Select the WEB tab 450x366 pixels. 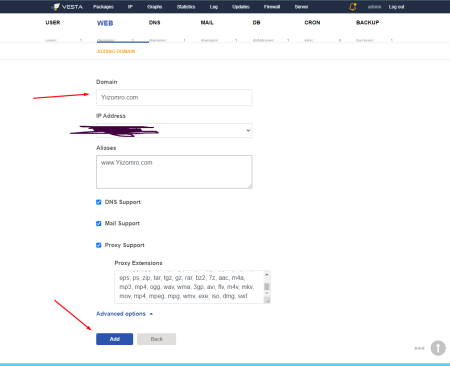105,23
